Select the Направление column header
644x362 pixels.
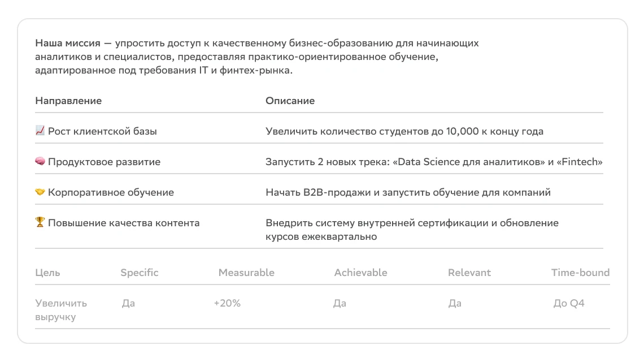68,101
